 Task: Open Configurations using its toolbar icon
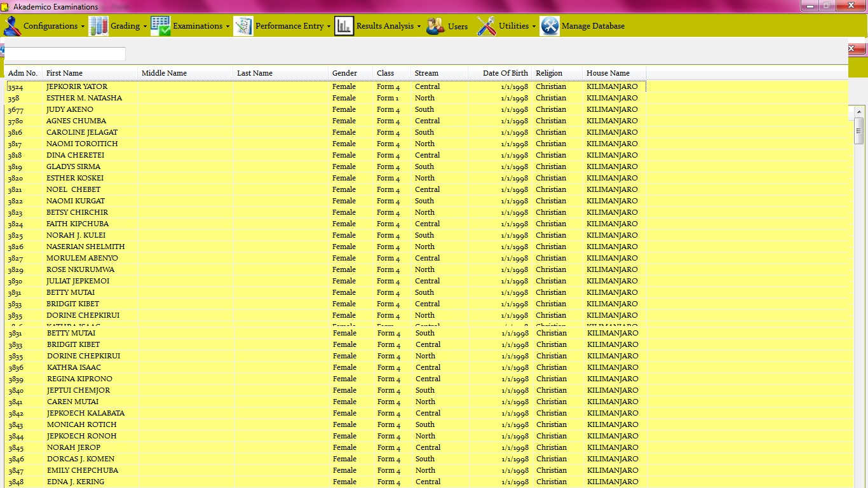pyautogui.click(x=11, y=26)
